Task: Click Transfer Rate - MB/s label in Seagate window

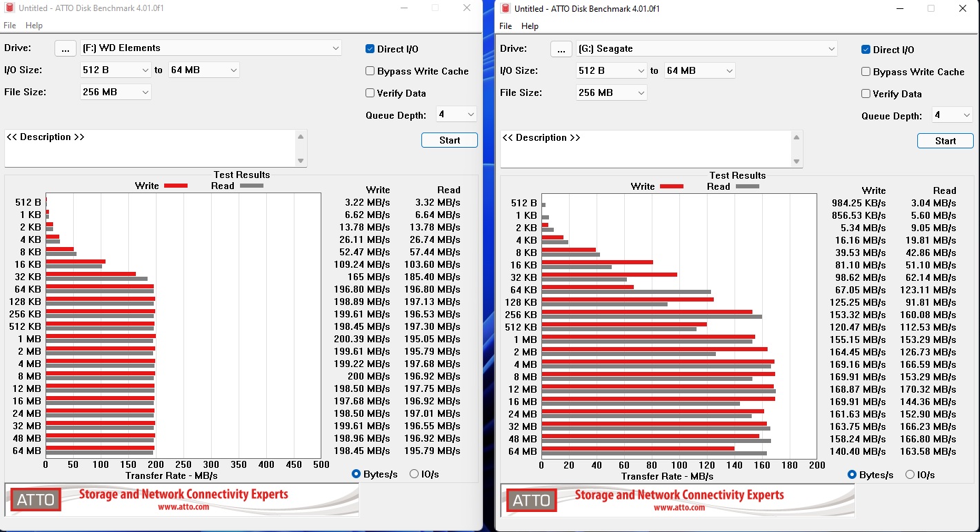Action: (x=668, y=476)
